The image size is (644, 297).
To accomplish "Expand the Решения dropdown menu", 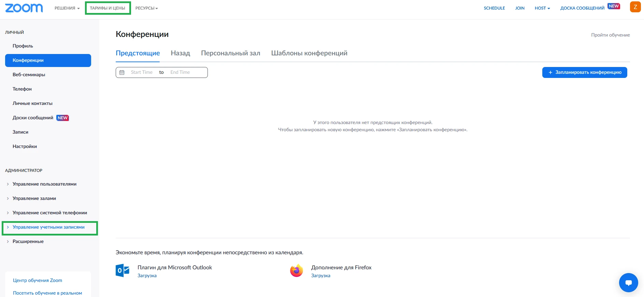I will (x=67, y=8).
